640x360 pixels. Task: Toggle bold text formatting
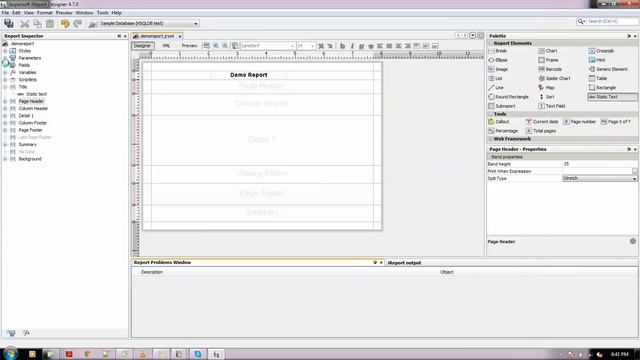(x=342, y=46)
